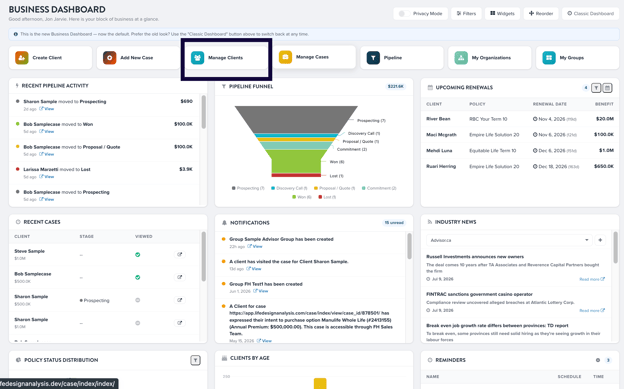The height and width of the screenshot is (389, 624).
Task: Open the Upcoming Renewals calendar icon button
Action: point(607,88)
